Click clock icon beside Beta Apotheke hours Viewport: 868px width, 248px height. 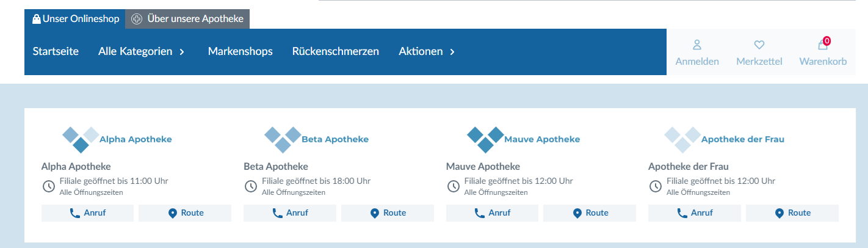coord(250,186)
